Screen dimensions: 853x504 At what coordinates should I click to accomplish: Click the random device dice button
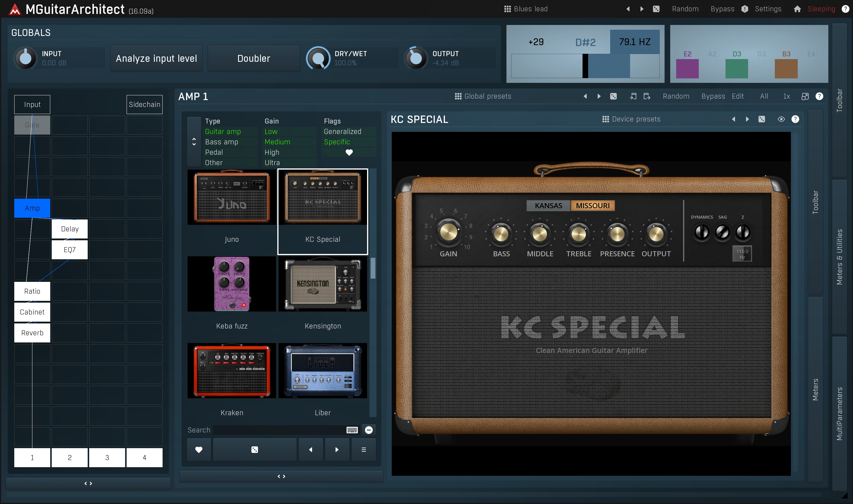[x=254, y=450]
